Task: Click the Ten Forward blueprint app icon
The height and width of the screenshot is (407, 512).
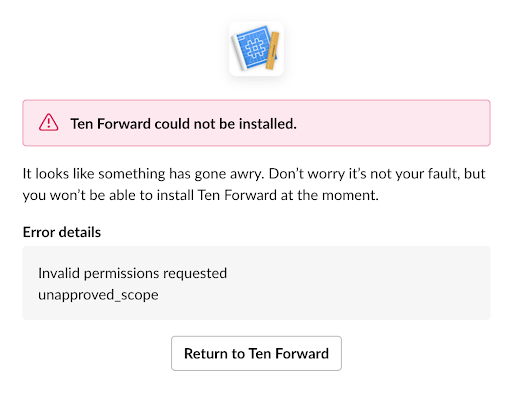Action: (x=256, y=49)
